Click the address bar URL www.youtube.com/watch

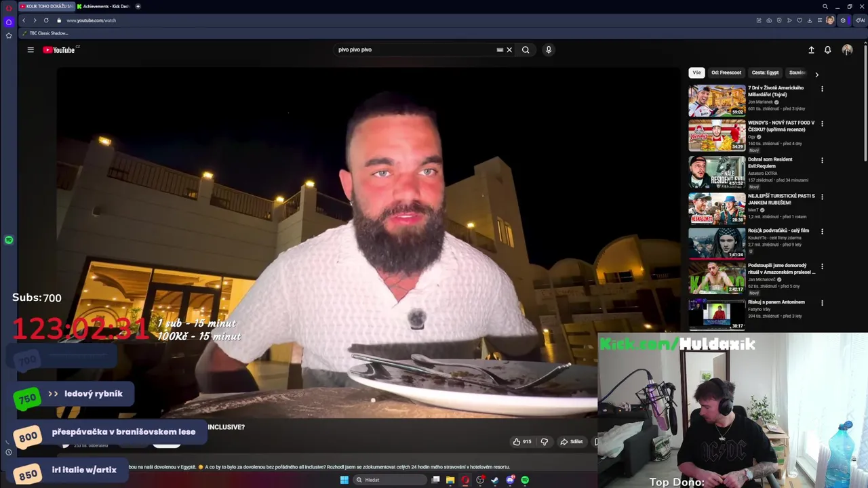click(x=92, y=20)
